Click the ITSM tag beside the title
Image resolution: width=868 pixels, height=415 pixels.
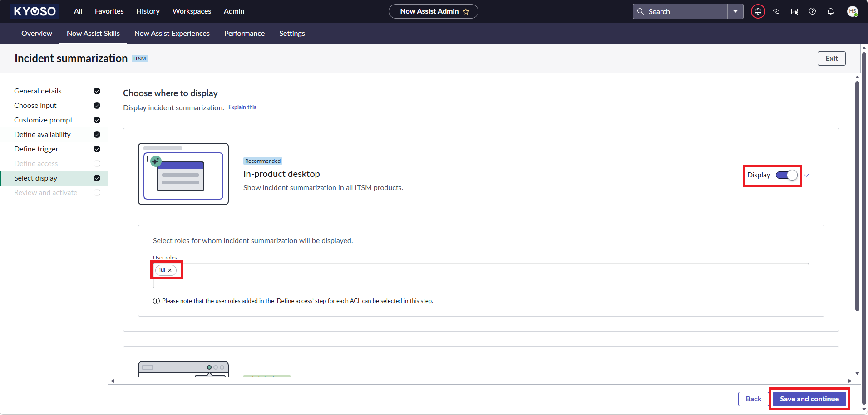pos(140,59)
